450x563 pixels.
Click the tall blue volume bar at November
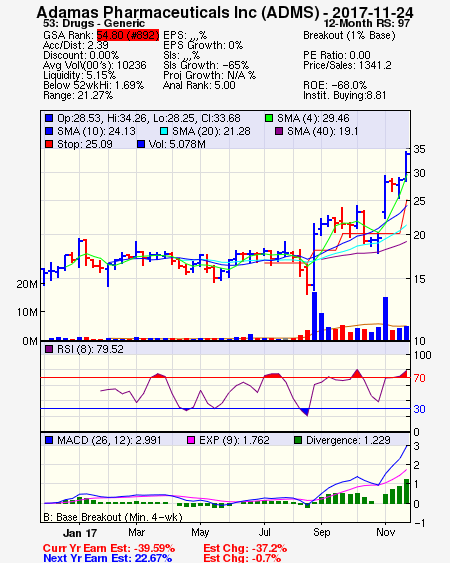385,318
